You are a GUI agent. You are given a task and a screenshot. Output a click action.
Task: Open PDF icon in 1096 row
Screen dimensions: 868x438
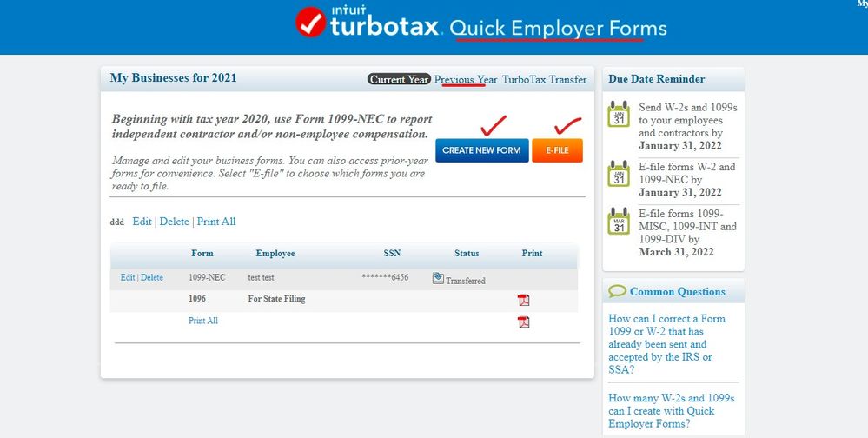click(x=524, y=300)
